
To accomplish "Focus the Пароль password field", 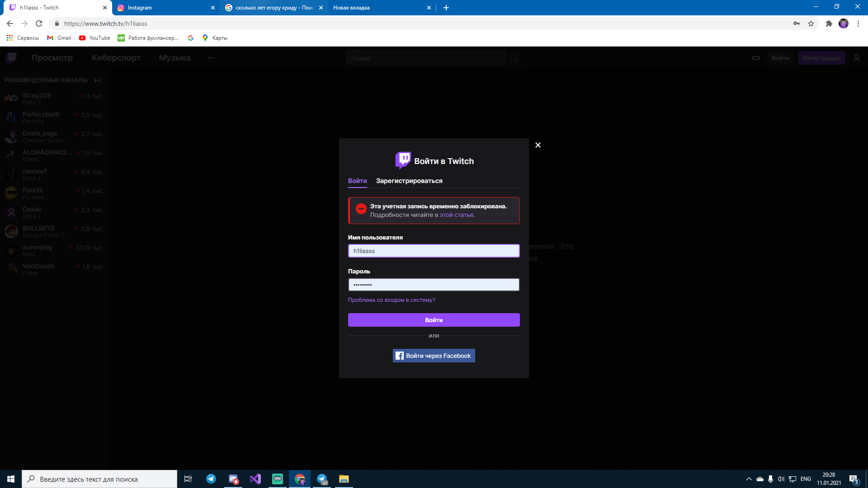I will pyautogui.click(x=434, y=285).
